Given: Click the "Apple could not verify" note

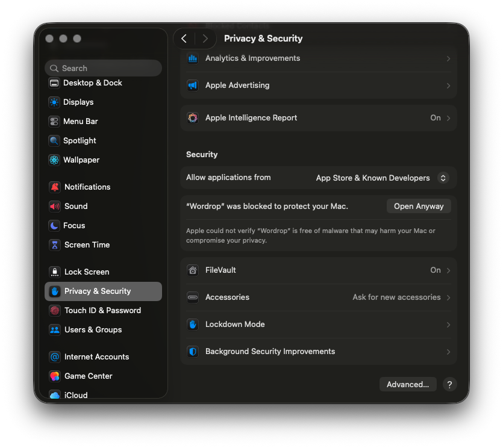Looking at the screenshot, I should (310, 235).
